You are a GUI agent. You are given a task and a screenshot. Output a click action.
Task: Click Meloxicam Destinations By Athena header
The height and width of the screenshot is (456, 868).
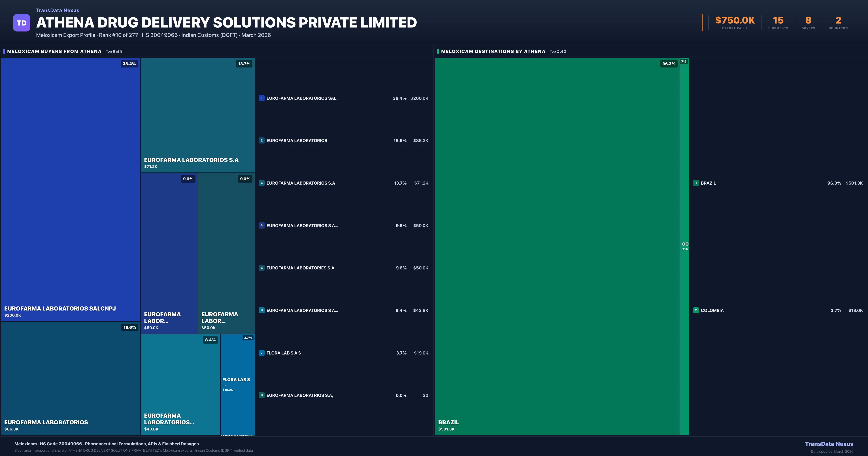[x=493, y=51]
